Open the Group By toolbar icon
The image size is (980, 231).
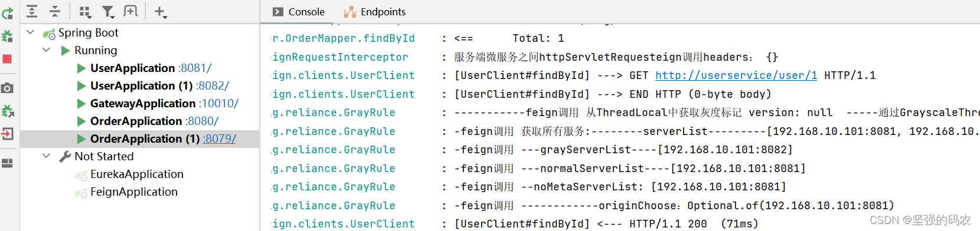(86, 11)
